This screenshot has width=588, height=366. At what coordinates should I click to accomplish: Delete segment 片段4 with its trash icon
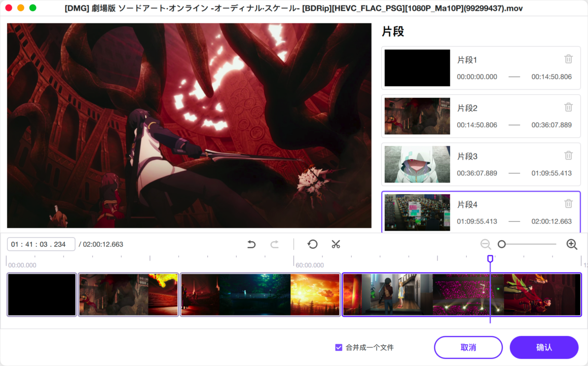click(568, 204)
